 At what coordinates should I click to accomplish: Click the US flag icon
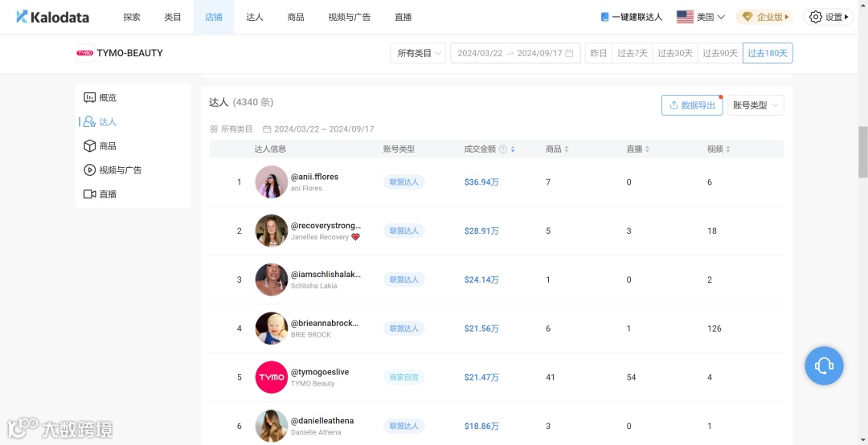(685, 17)
